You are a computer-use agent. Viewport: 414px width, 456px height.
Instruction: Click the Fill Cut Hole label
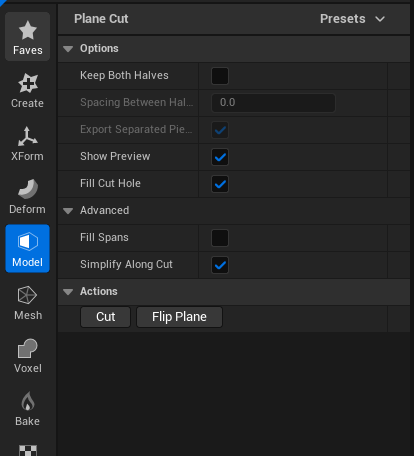(x=110, y=183)
